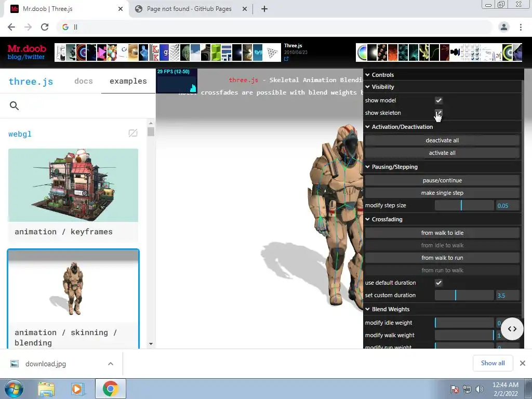The width and height of the screenshot is (532, 399).
Task: Open animation / skinning / blending example
Action: [73, 299]
